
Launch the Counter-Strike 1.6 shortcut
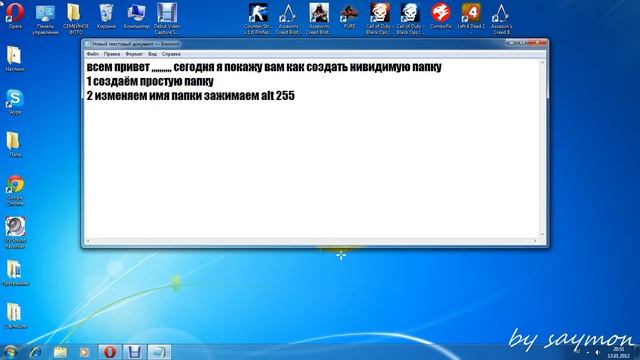[x=258, y=19]
